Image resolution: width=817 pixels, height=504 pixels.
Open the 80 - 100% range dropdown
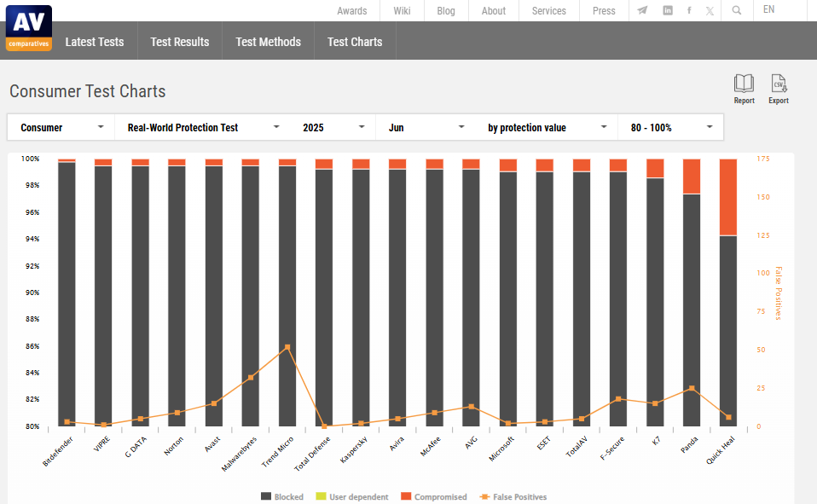point(670,128)
